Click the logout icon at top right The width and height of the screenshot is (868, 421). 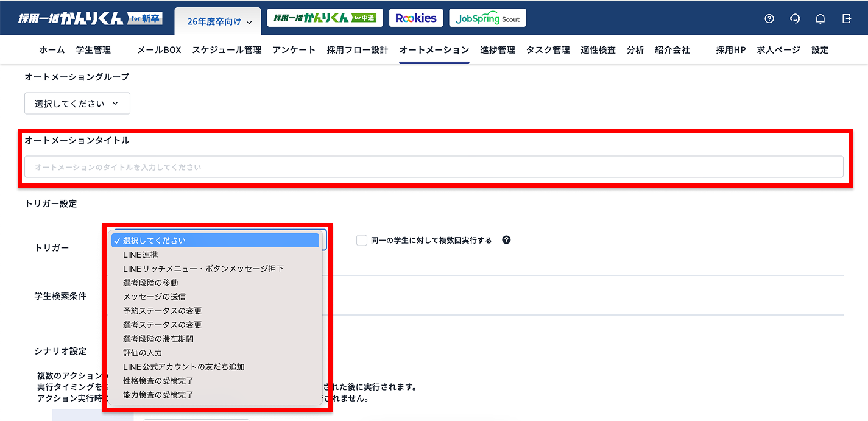847,18
